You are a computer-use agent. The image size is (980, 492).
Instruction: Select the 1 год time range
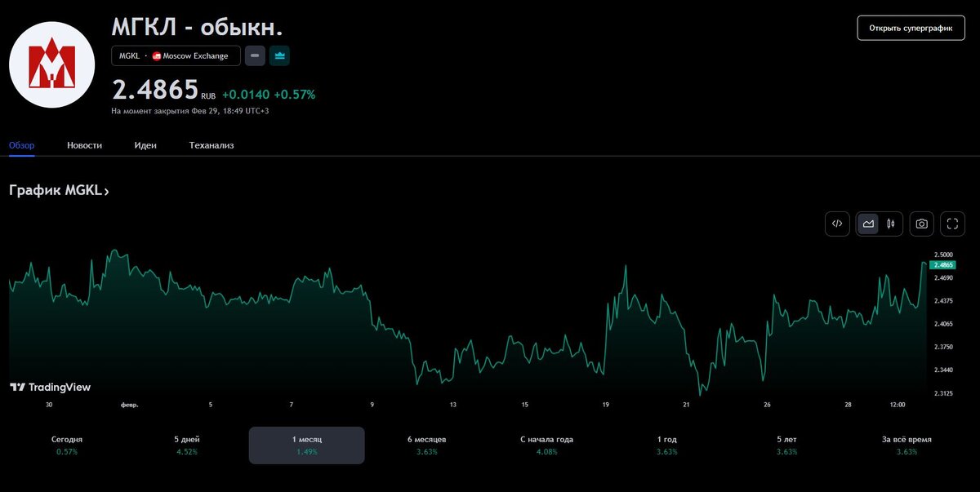tap(667, 445)
